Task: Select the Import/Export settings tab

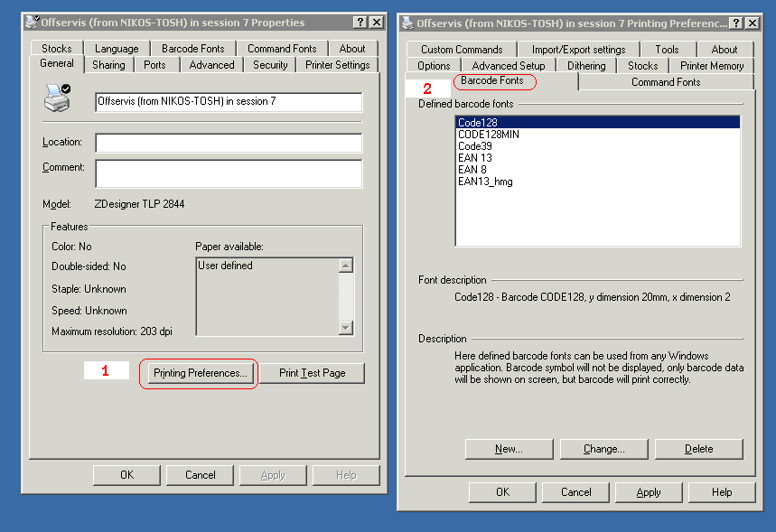Action: (x=578, y=50)
